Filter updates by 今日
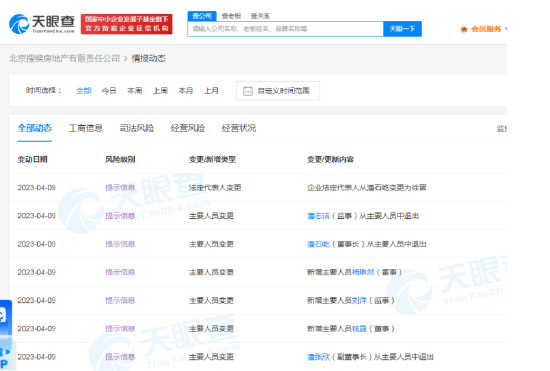Viewport: 550px width, 371px height. [109, 91]
